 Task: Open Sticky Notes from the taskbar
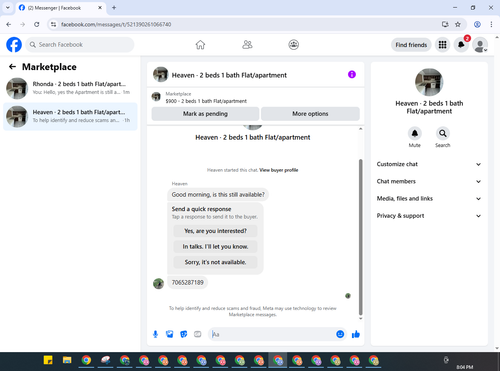coord(48,360)
